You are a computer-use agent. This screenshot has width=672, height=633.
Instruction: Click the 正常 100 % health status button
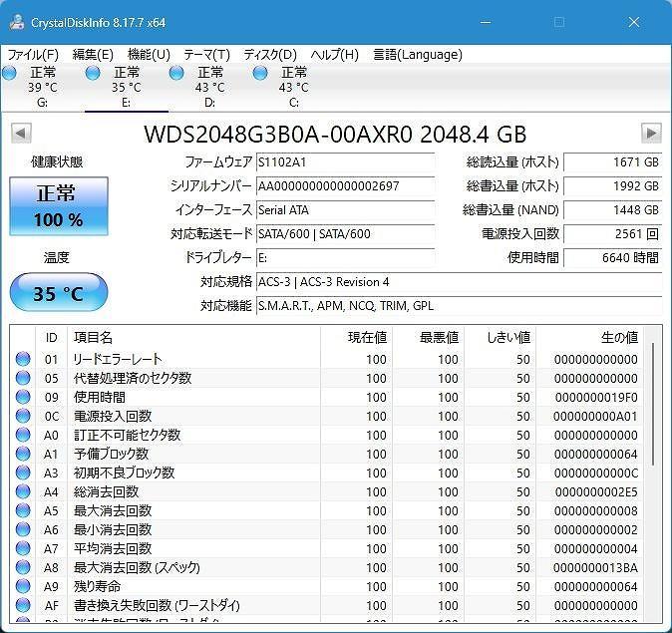point(59,206)
